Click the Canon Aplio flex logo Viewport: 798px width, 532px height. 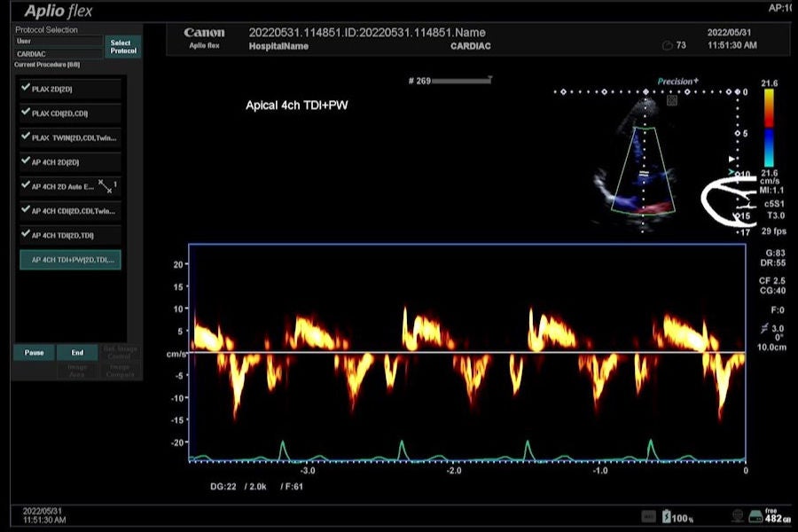(x=204, y=37)
